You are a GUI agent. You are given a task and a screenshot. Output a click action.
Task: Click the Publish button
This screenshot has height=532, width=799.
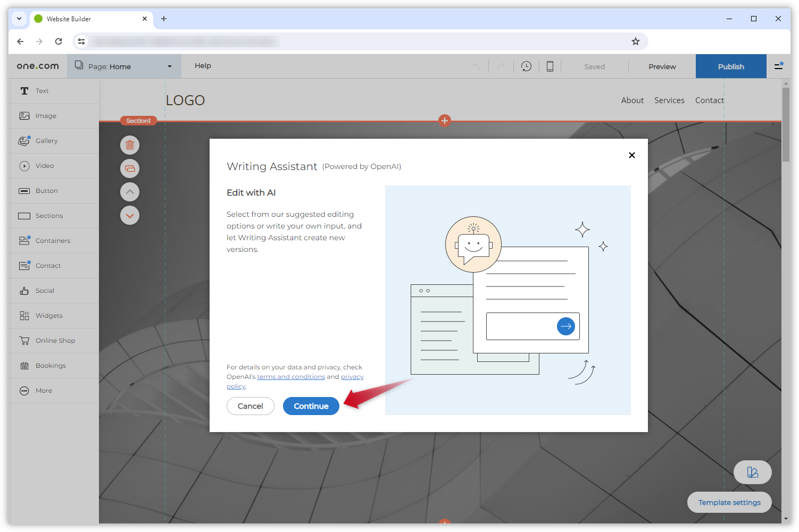730,66
